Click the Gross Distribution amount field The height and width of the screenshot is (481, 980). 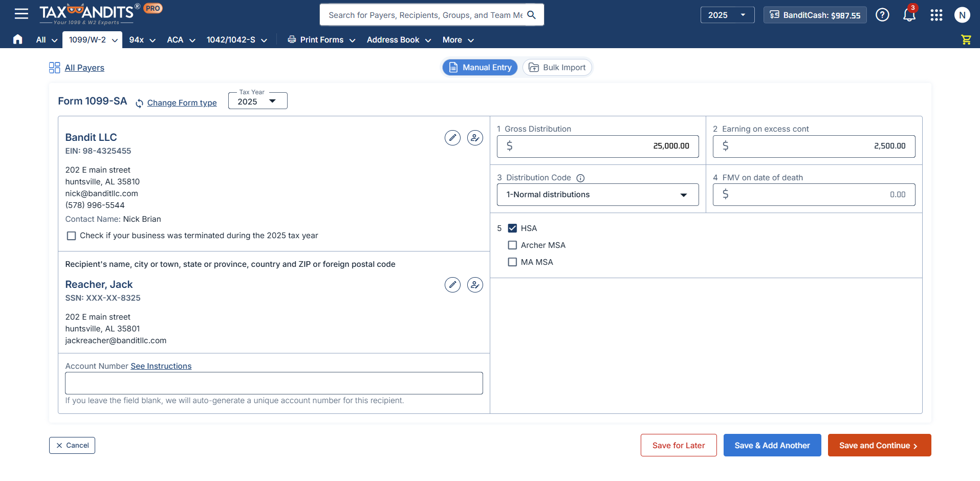(597, 147)
